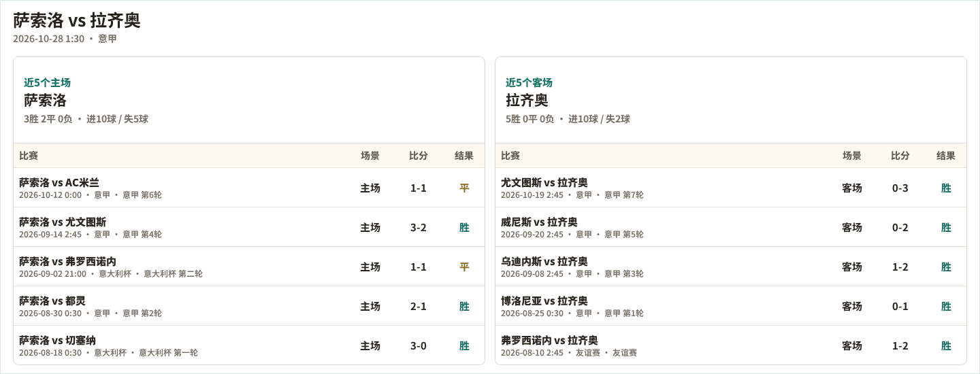Click score 0-3 in 尤文图斯 vs 拉齐奥 row

point(900,188)
